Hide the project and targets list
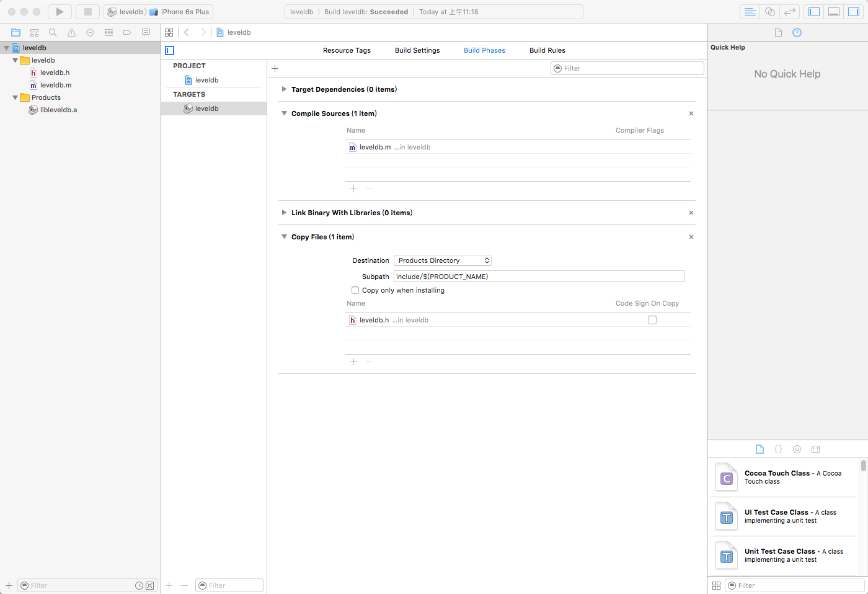This screenshot has width=868, height=594. tap(170, 50)
